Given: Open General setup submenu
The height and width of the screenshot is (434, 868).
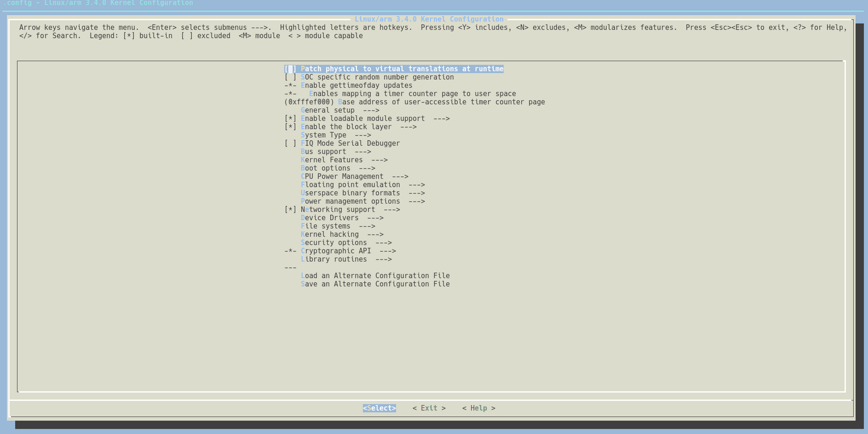Looking at the screenshot, I should [x=340, y=110].
